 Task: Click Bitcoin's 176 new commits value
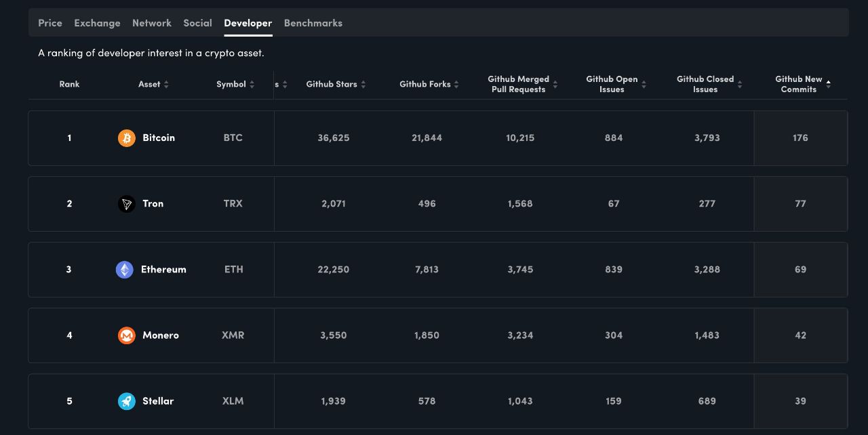click(800, 138)
